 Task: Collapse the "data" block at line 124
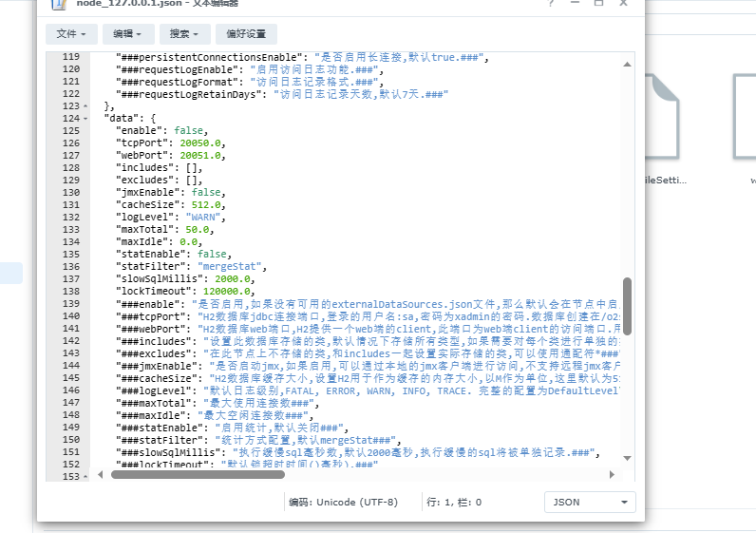pyautogui.click(x=85, y=119)
